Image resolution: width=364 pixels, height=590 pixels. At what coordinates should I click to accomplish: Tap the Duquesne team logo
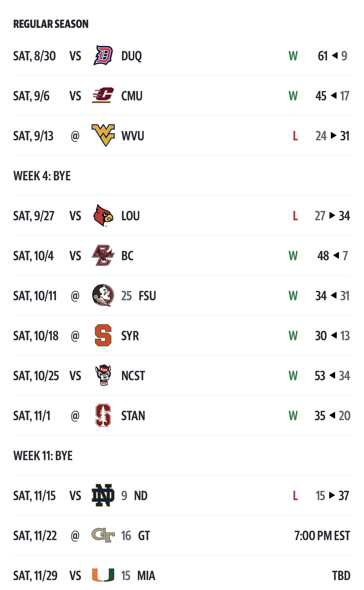[103, 56]
